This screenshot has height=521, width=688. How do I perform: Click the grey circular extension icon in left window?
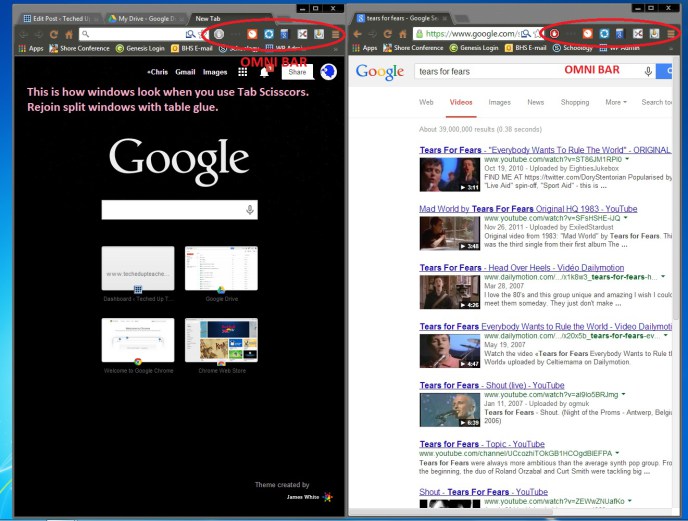[219, 34]
